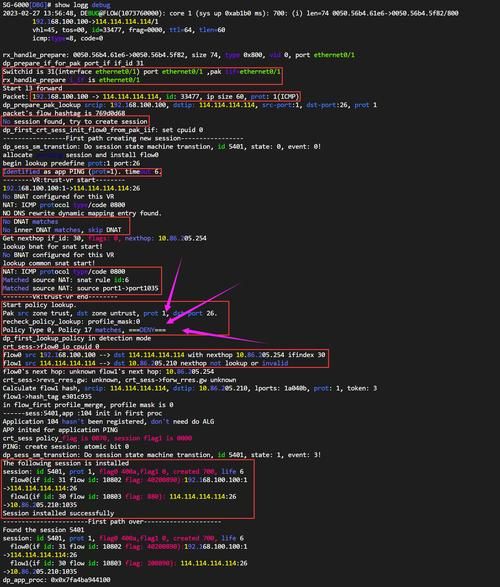Click 'The following session is installed' line
The image size is (500, 587).
(65, 463)
